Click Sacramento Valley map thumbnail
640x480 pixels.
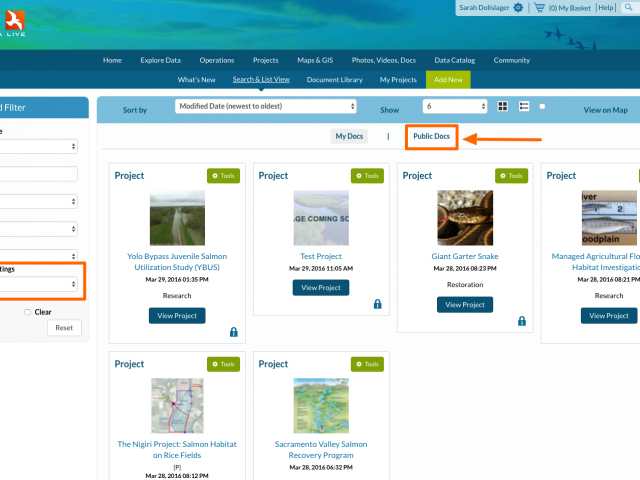click(x=321, y=406)
